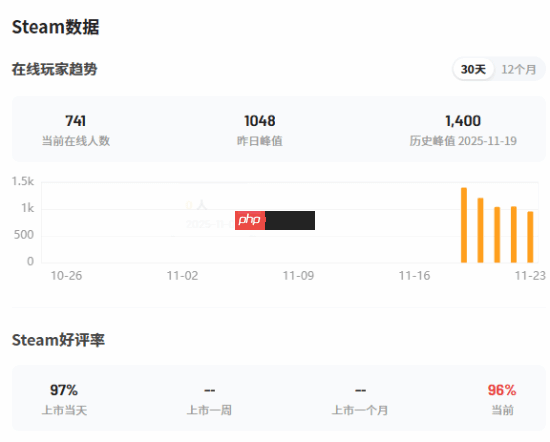Click the 昨日峰值 label
550x442 pixels.
pyautogui.click(x=260, y=141)
